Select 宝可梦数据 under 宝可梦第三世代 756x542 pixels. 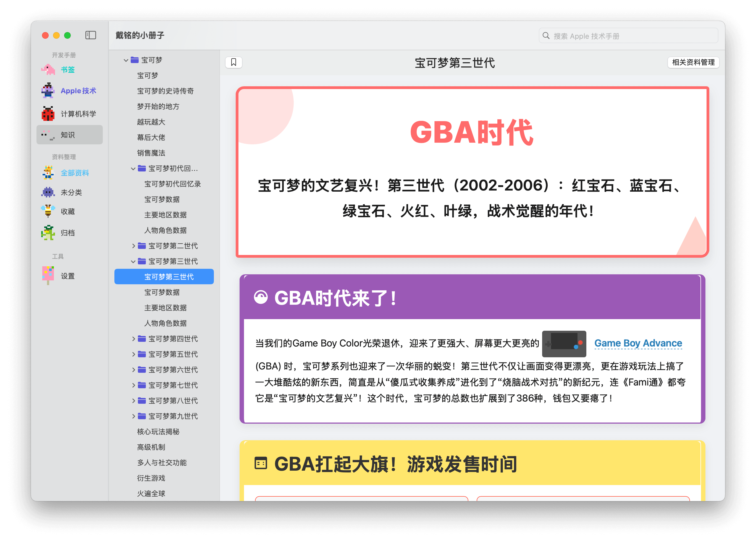162,292
